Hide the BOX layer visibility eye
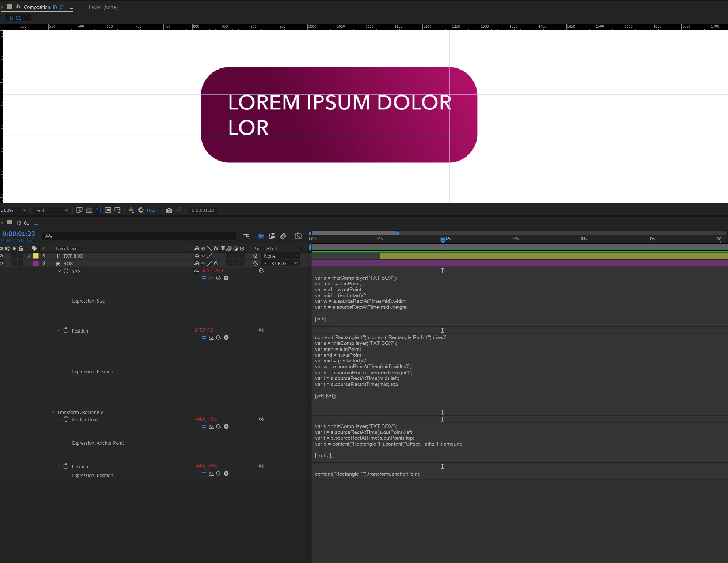The width and height of the screenshot is (728, 563). tap(2, 263)
